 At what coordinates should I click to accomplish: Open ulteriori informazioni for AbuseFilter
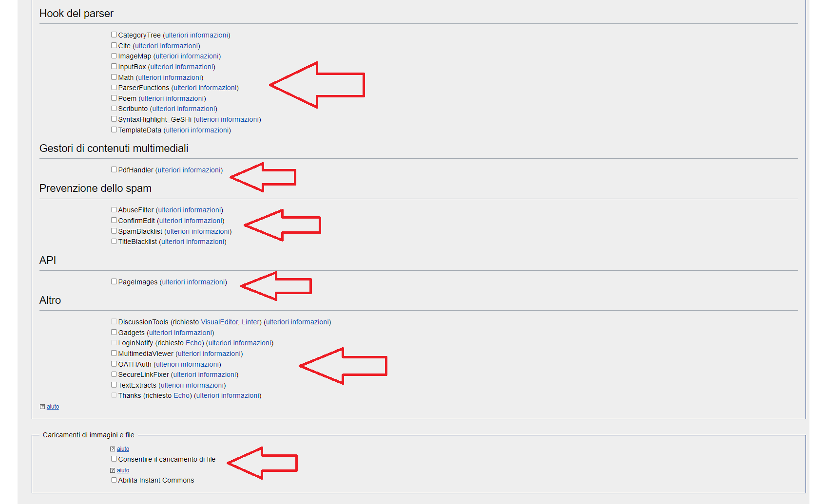(190, 210)
